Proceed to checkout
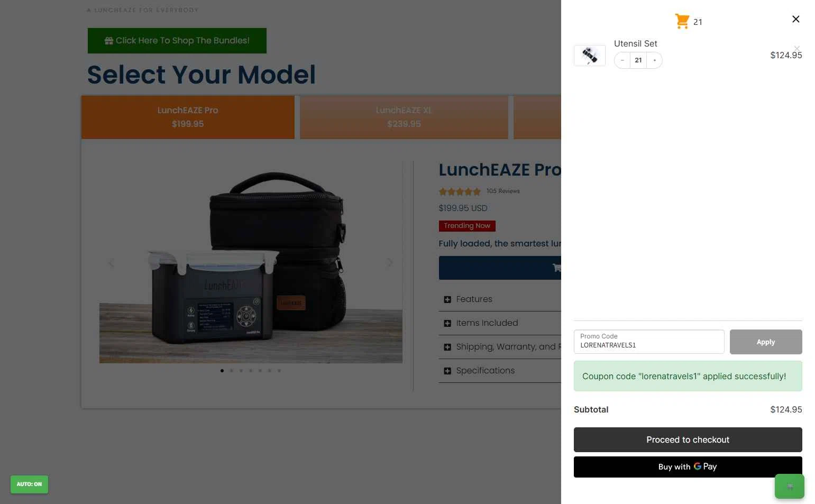This screenshot has width=815, height=504. pyautogui.click(x=688, y=439)
